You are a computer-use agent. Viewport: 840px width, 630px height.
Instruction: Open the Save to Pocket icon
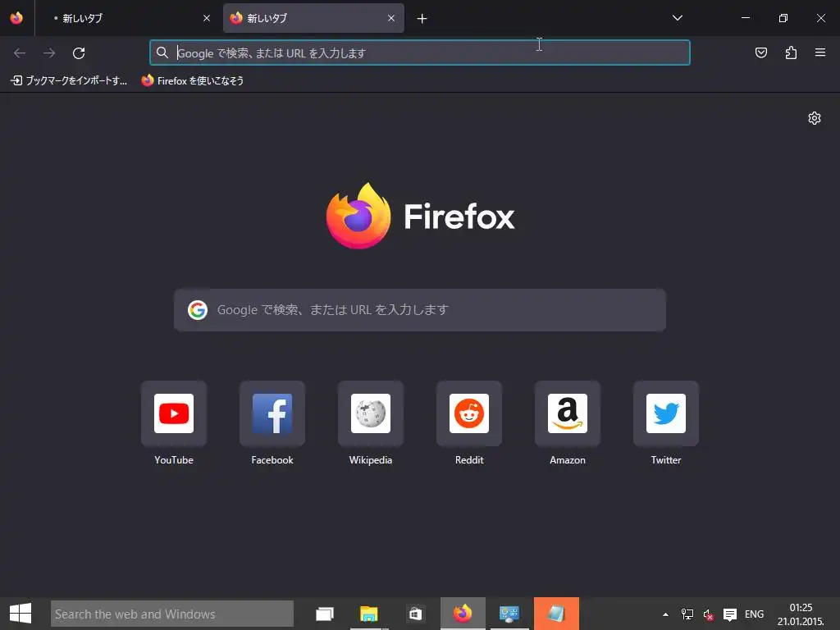point(760,52)
